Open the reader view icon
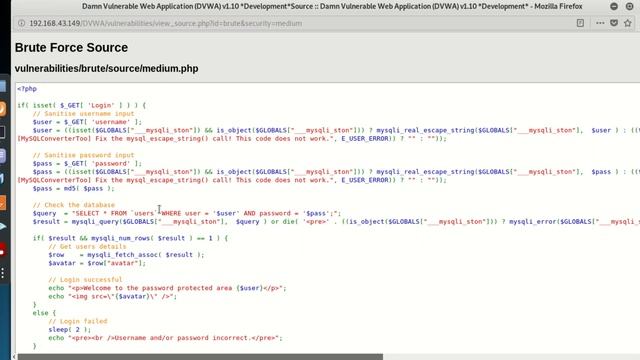The image size is (640, 360). tap(580, 23)
